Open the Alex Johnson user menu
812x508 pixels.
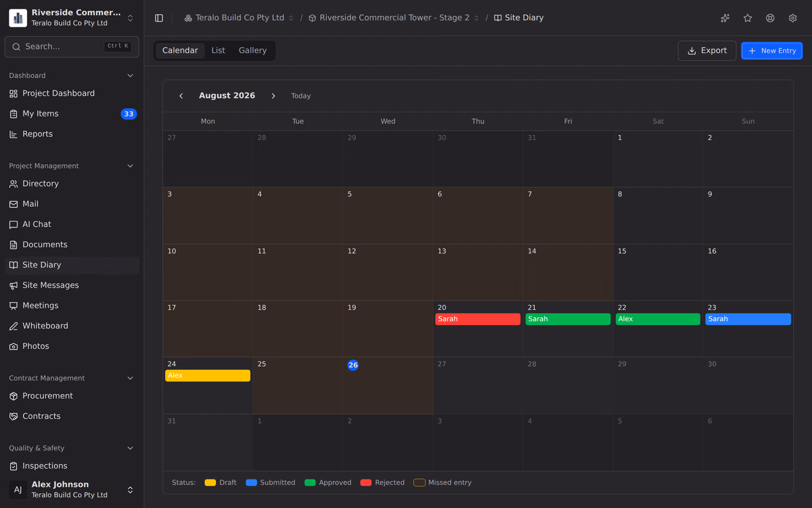coord(72,489)
